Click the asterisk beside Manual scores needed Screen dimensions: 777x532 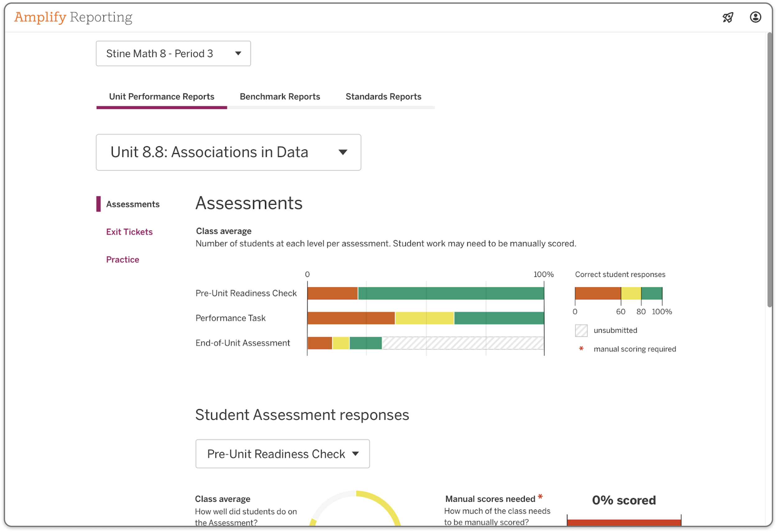tap(540, 497)
